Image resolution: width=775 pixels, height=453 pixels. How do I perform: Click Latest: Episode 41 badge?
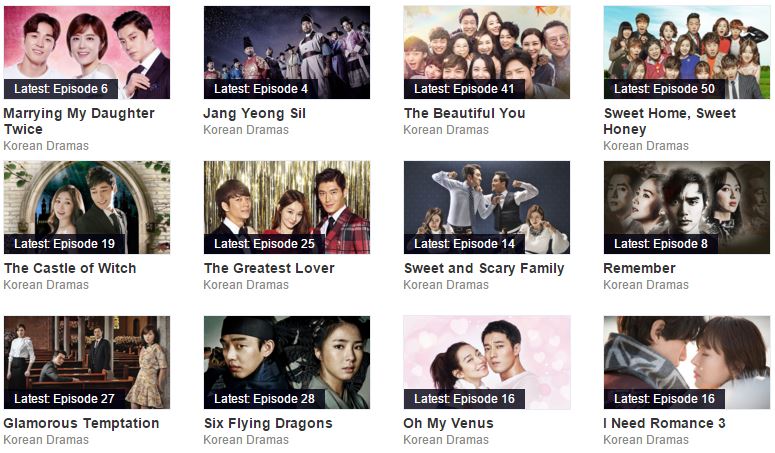(x=464, y=89)
